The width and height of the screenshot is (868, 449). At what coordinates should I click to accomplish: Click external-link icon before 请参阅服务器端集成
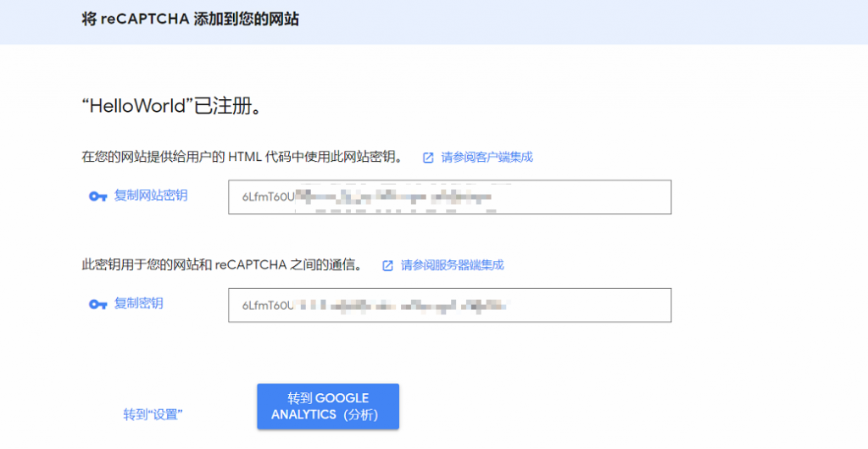[x=387, y=266]
